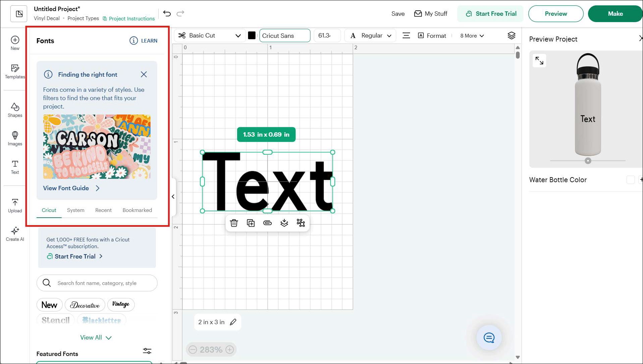
Task: Open the layers panel icon
Action: tap(511, 35)
